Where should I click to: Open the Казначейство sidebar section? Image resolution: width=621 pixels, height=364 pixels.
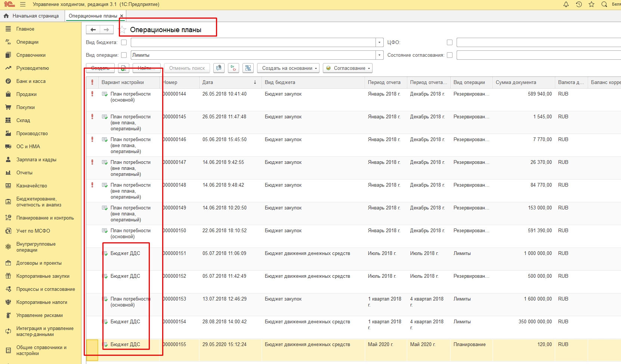coord(32,186)
